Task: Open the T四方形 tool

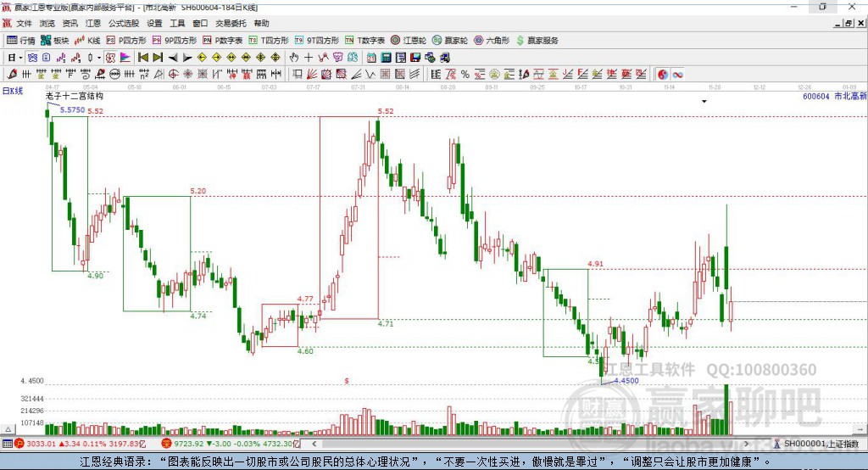Action: (269, 41)
